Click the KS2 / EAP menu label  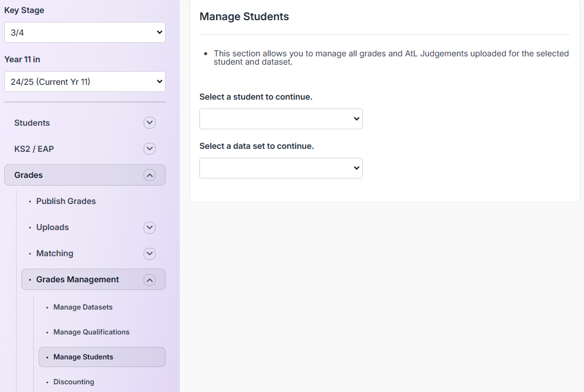tap(34, 149)
